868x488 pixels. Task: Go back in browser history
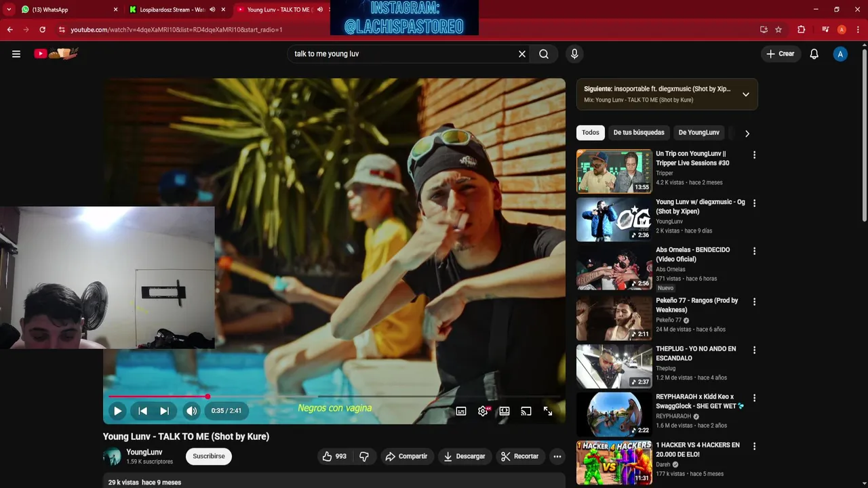point(9,30)
